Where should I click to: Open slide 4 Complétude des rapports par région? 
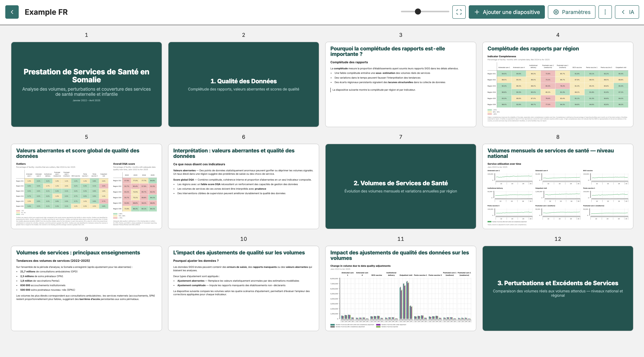[558, 84]
